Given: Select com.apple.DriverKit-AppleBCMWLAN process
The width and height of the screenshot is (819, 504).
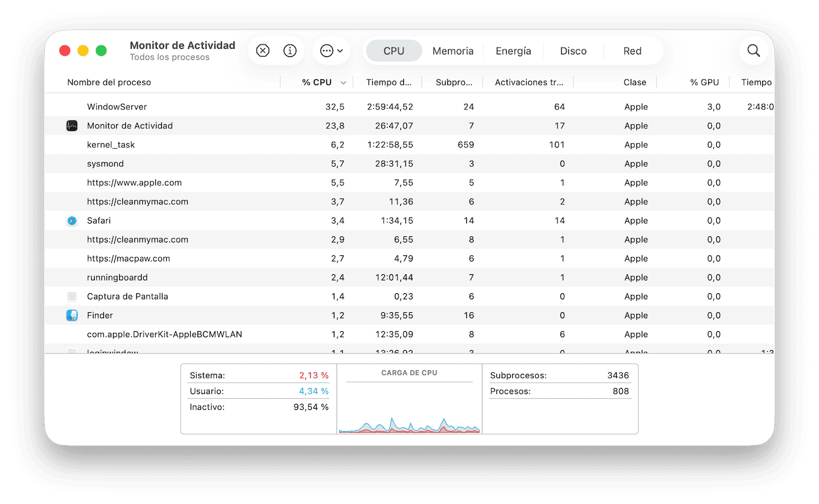Looking at the screenshot, I should [409, 334].
